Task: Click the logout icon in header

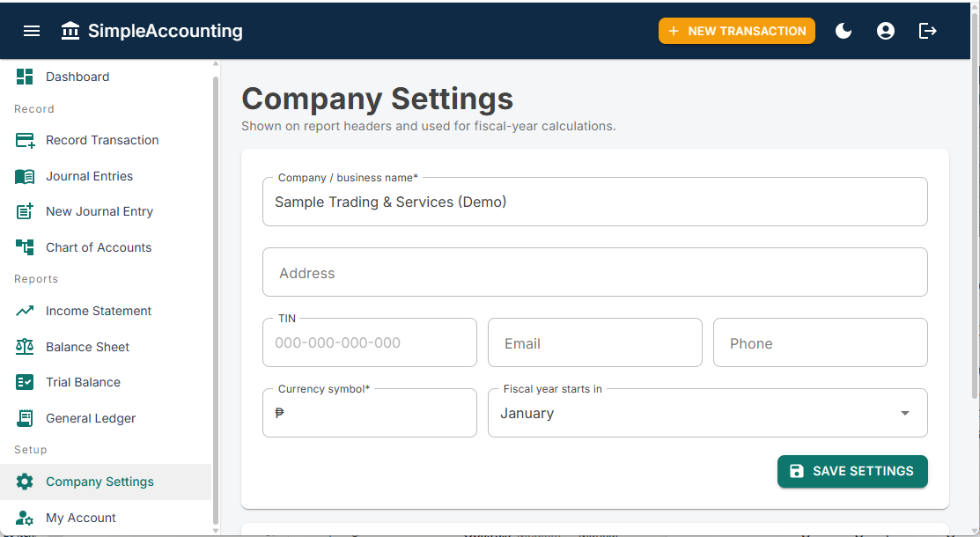Action: tap(927, 31)
